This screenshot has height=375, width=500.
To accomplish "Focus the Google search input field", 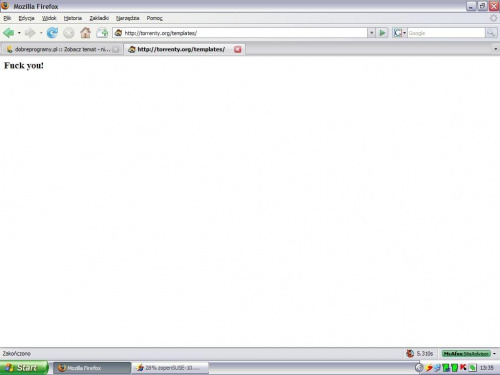I will pyautogui.click(x=446, y=33).
